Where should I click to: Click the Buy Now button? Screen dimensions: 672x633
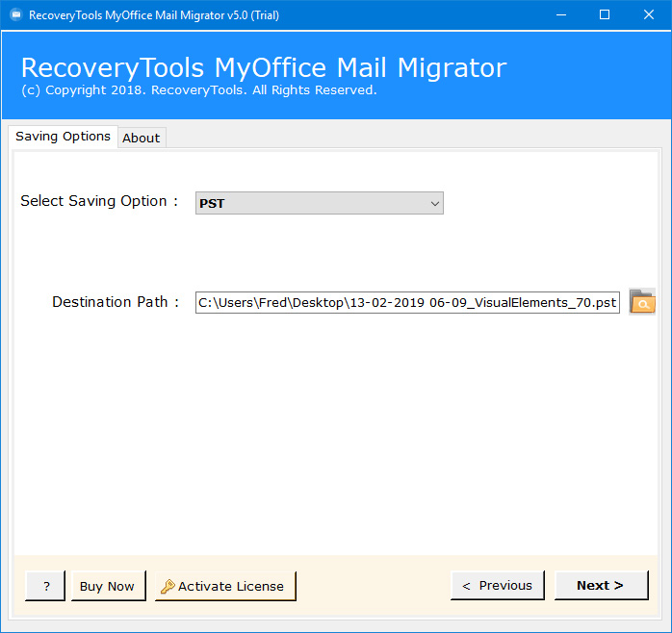[x=109, y=586]
